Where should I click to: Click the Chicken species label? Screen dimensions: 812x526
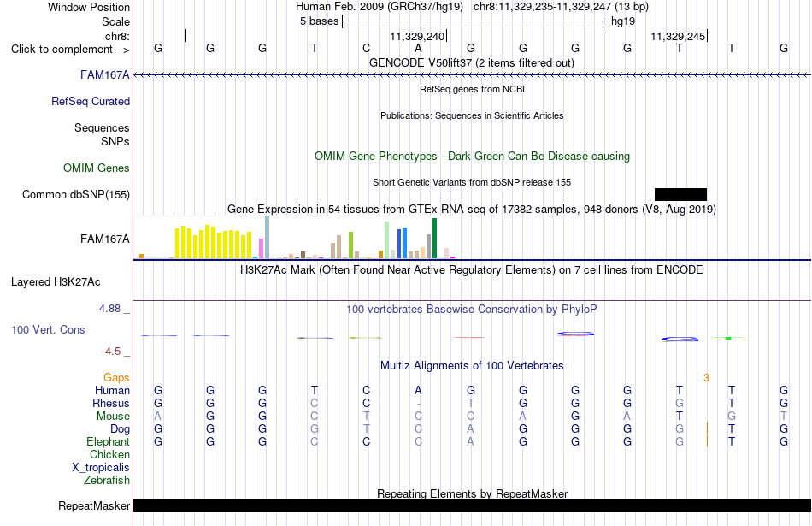click(109, 455)
